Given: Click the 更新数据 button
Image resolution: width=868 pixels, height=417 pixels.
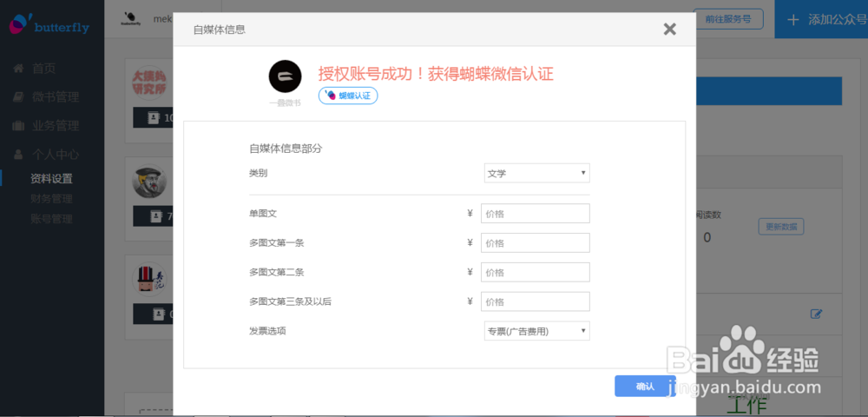Looking at the screenshot, I should tap(781, 227).
